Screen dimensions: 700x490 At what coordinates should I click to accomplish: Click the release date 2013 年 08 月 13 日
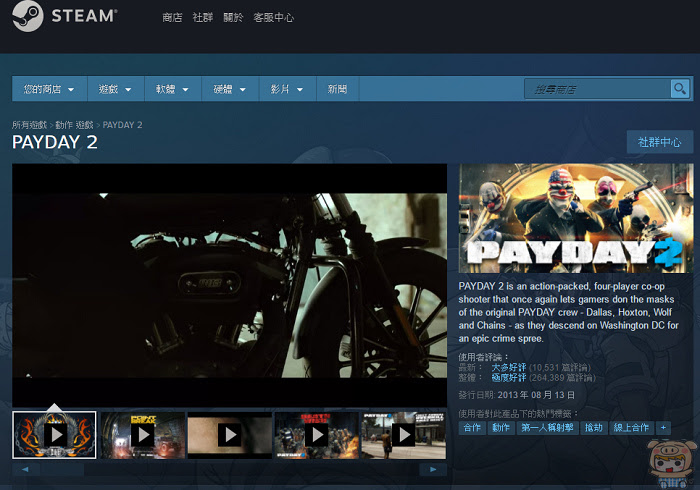pos(536,395)
